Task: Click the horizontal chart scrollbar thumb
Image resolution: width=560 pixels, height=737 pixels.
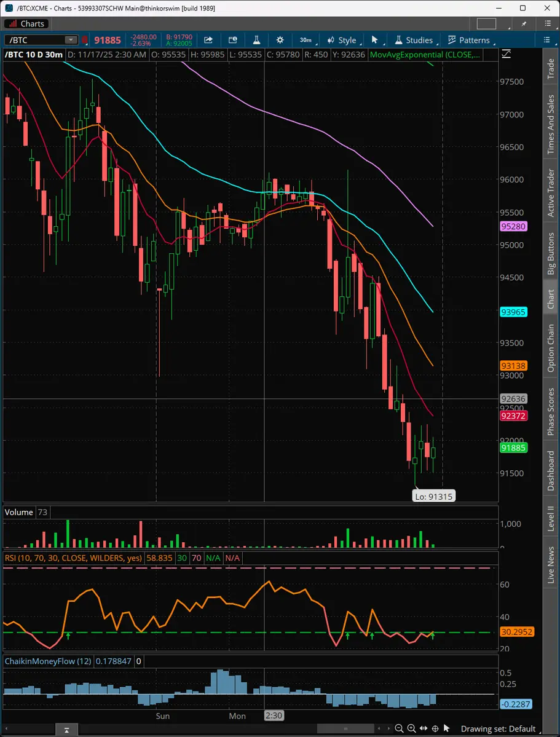Action: [346, 729]
